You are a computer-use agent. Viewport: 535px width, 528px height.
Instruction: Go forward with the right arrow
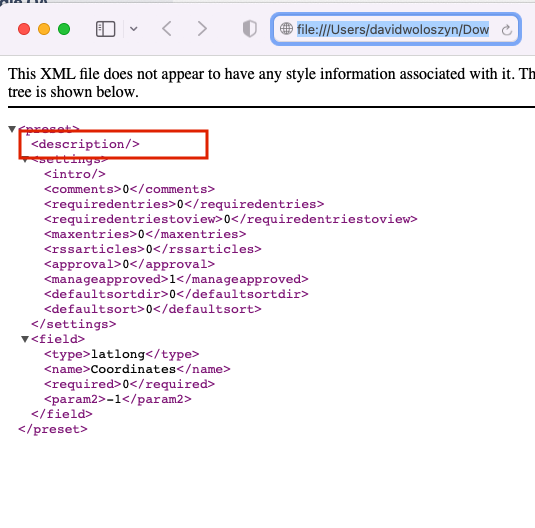tap(202, 29)
